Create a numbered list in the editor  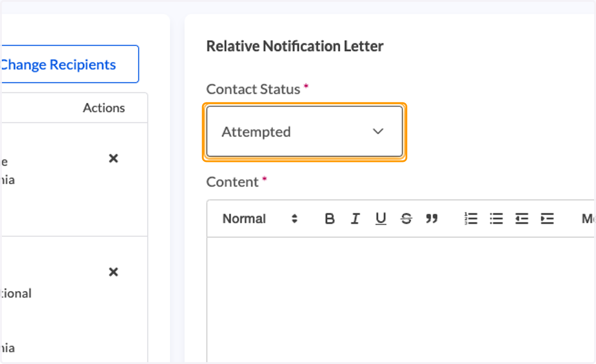[471, 218]
